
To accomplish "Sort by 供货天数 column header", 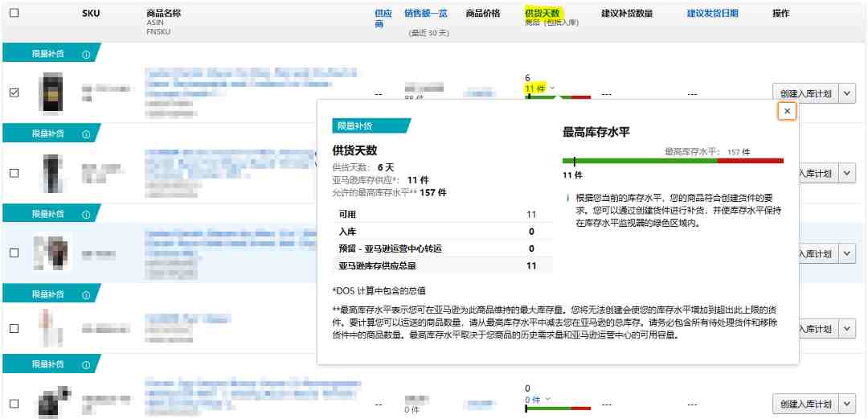I will point(543,14).
